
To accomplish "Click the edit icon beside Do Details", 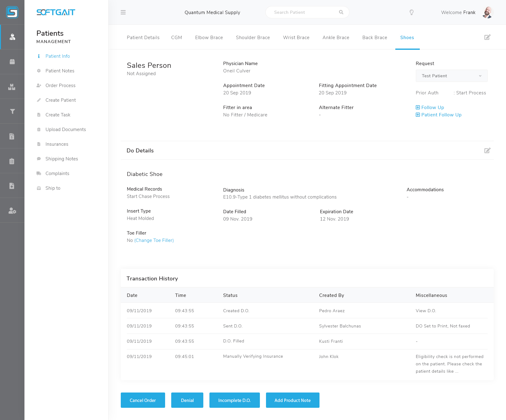I will coord(487,151).
